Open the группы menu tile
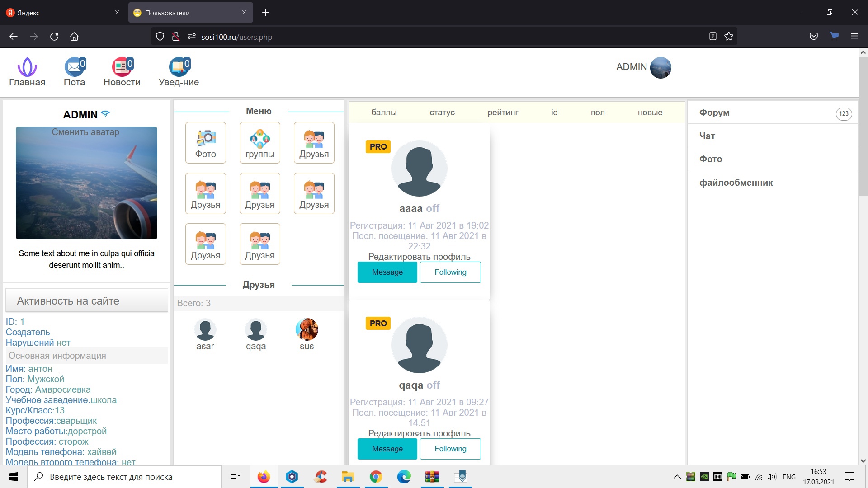Image resolution: width=868 pixels, height=488 pixels. [260, 143]
